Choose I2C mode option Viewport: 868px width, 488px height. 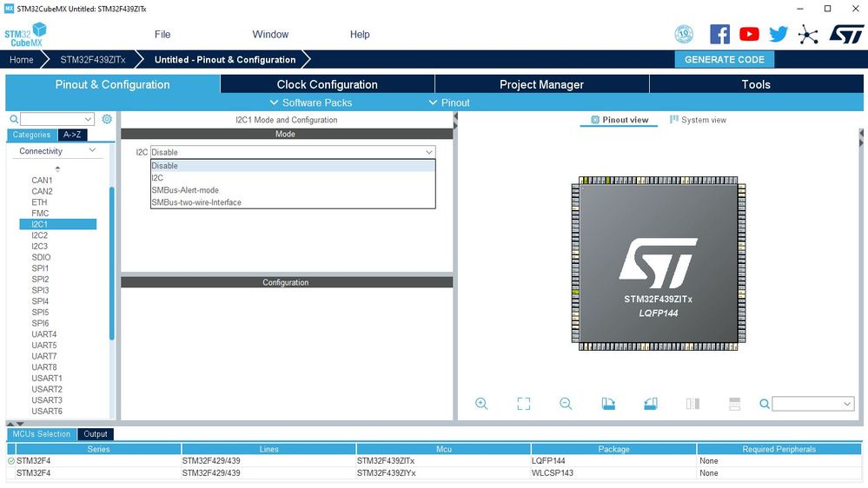293,178
